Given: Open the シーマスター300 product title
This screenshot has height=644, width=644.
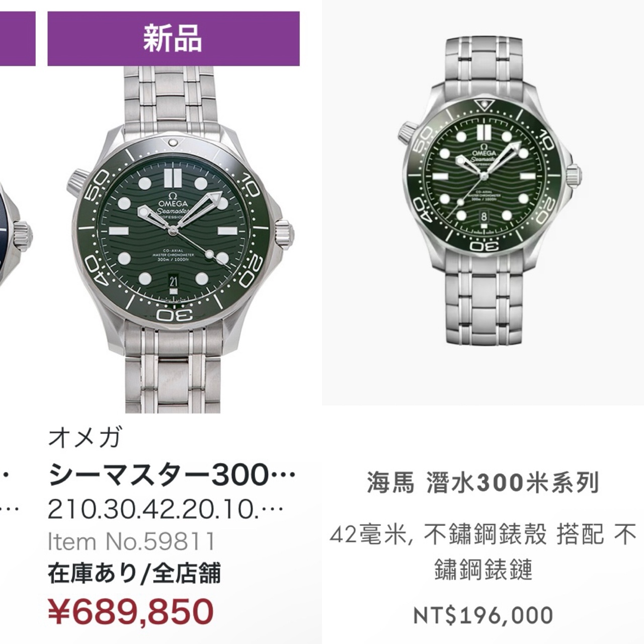Looking at the screenshot, I should pos(171,475).
